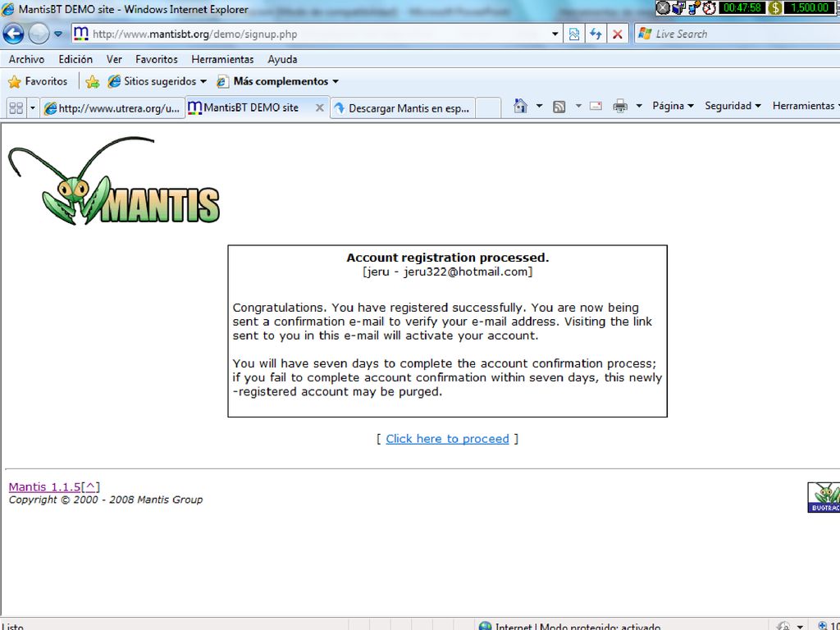
Task: Click the Print icon
Action: click(x=620, y=106)
